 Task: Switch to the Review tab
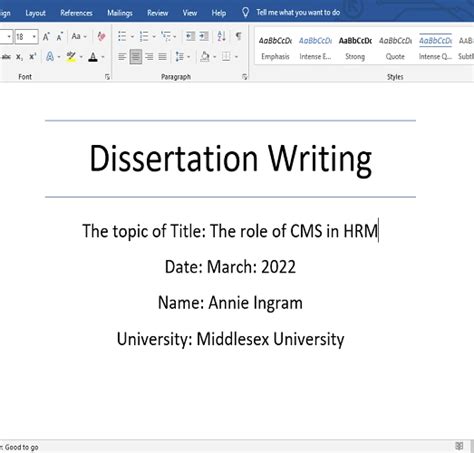point(158,13)
